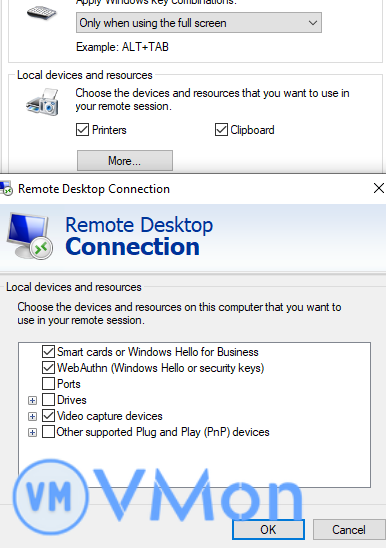Toggle the Video capture devices checkbox
The image size is (386, 548).
48,416
